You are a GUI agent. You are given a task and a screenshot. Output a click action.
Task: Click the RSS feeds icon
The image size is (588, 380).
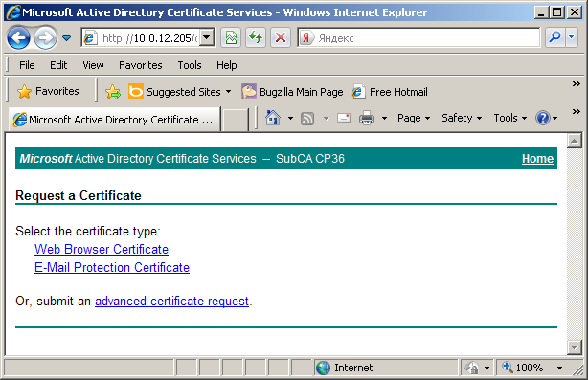point(307,119)
